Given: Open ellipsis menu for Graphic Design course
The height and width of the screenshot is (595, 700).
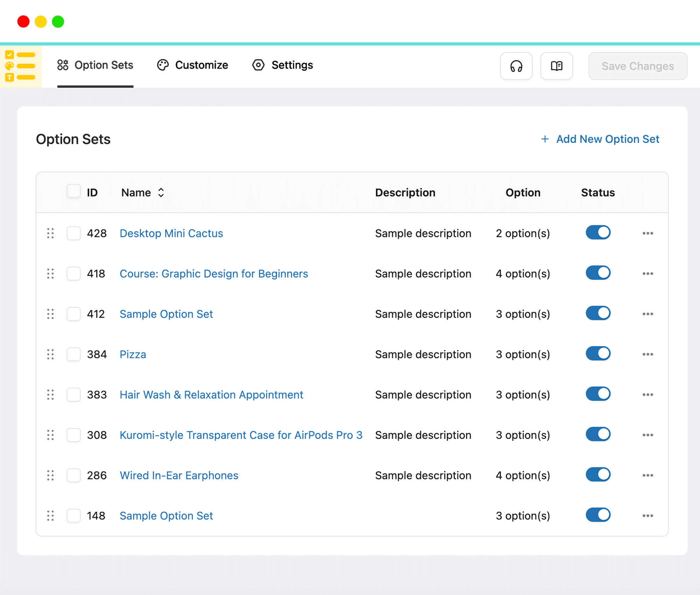Looking at the screenshot, I should [647, 274].
